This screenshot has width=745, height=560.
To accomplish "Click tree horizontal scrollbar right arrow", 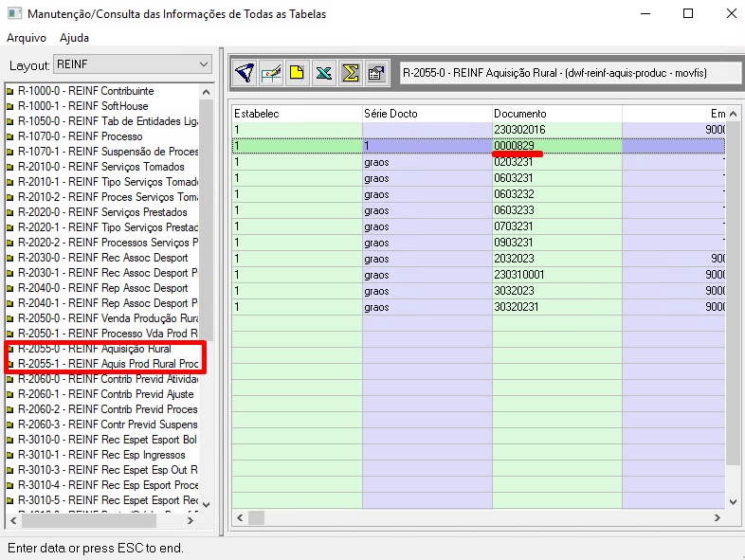I will (x=191, y=520).
